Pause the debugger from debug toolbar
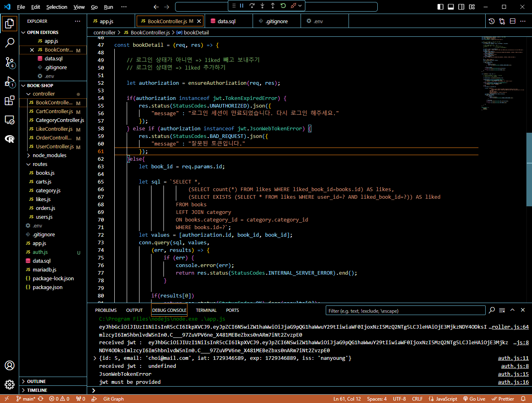The width and height of the screenshot is (532, 403). [x=242, y=6]
